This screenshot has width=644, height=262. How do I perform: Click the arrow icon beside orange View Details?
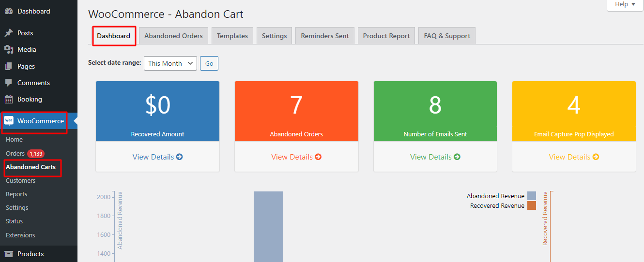click(318, 157)
